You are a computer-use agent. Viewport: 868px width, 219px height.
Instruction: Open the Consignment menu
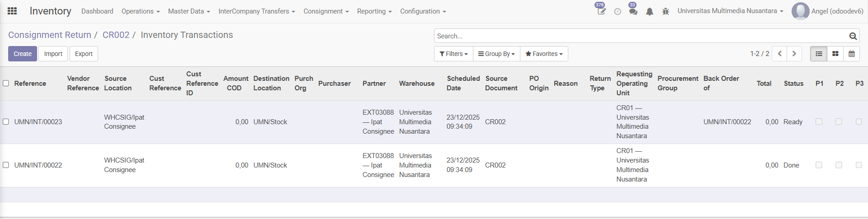[325, 11]
